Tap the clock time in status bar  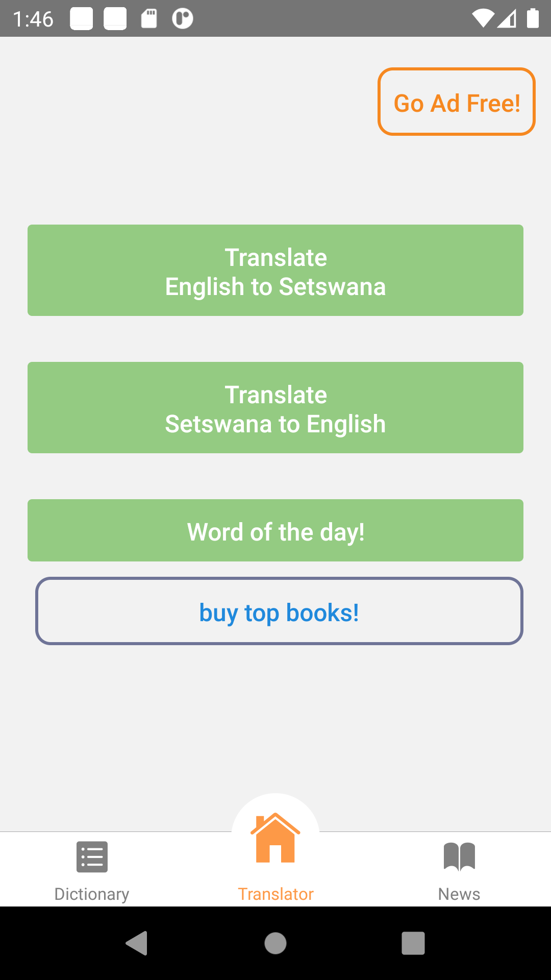pos(33,19)
